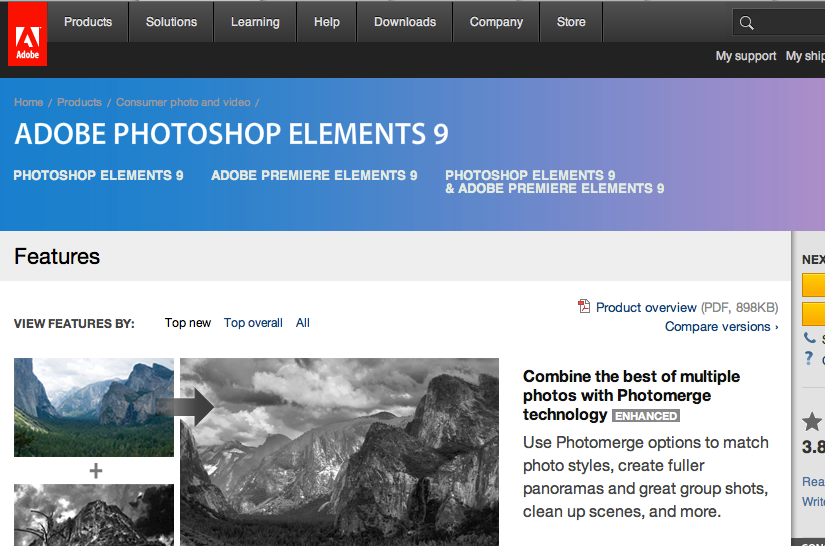Viewport: 825px width, 546px height.
Task: Click the gray star rating icon
Action: click(811, 422)
